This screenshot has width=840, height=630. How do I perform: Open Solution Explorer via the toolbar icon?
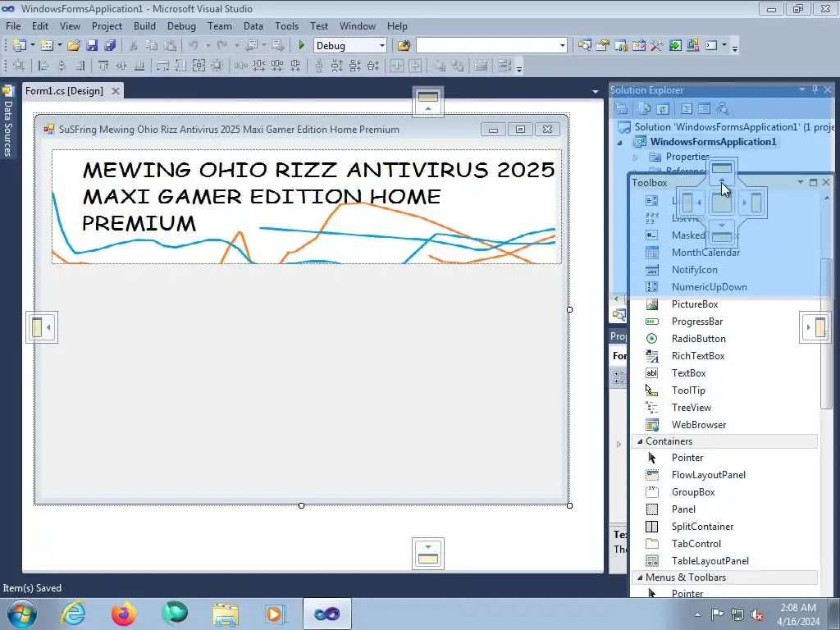point(584,46)
